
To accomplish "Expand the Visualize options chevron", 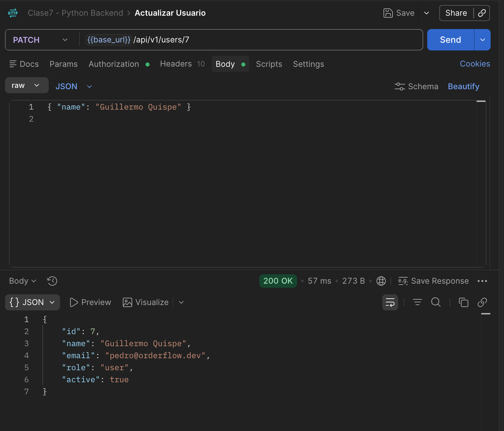I will point(181,302).
